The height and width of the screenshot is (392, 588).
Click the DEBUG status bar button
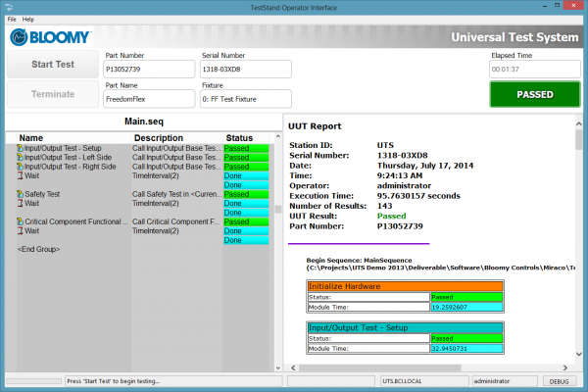(x=560, y=381)
